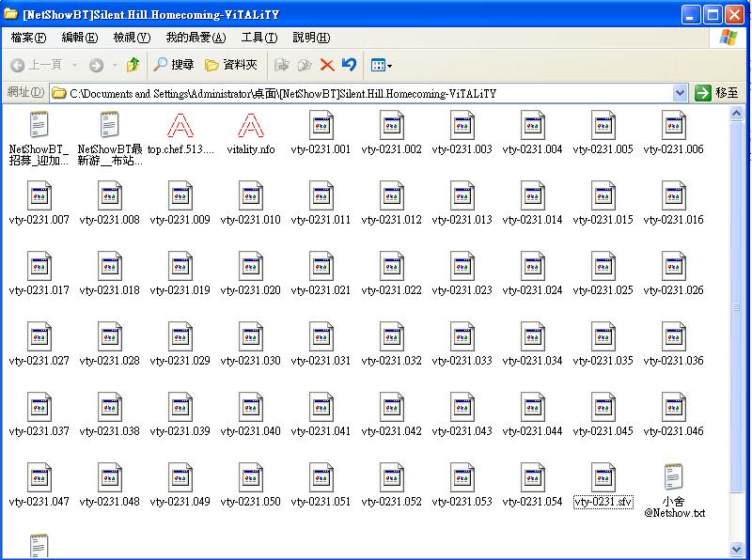Click the scrollbar down arrow
Screen dimensions: 752x560
point(738,550)
